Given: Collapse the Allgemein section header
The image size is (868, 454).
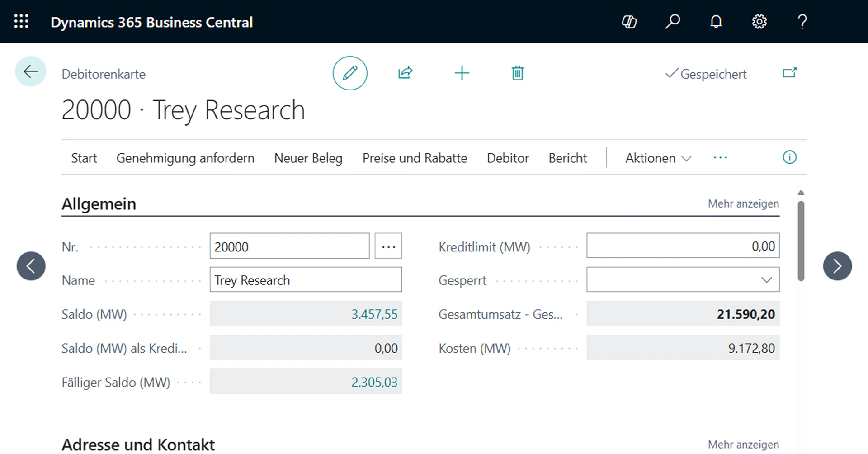Looking at the screenshot, I should point(99,204).
